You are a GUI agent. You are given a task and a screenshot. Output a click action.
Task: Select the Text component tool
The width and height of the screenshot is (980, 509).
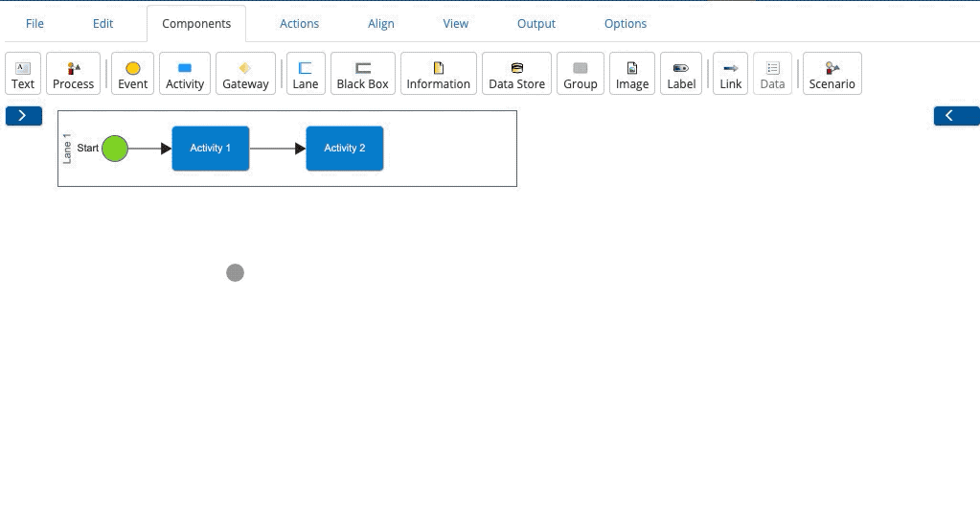tap(23, 74)
